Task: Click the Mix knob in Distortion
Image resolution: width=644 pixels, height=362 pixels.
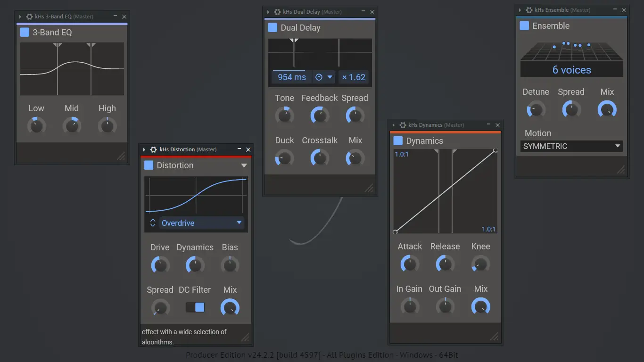Action: 230,308
